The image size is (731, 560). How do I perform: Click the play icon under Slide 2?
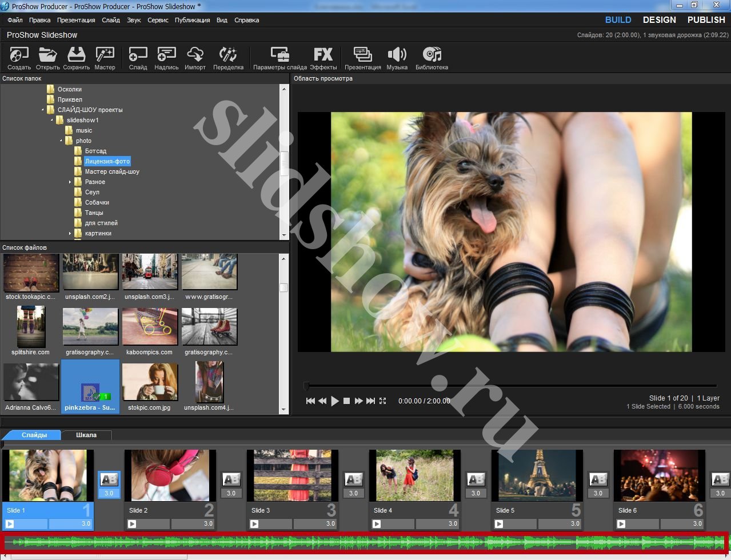click(x=132, y=523)
